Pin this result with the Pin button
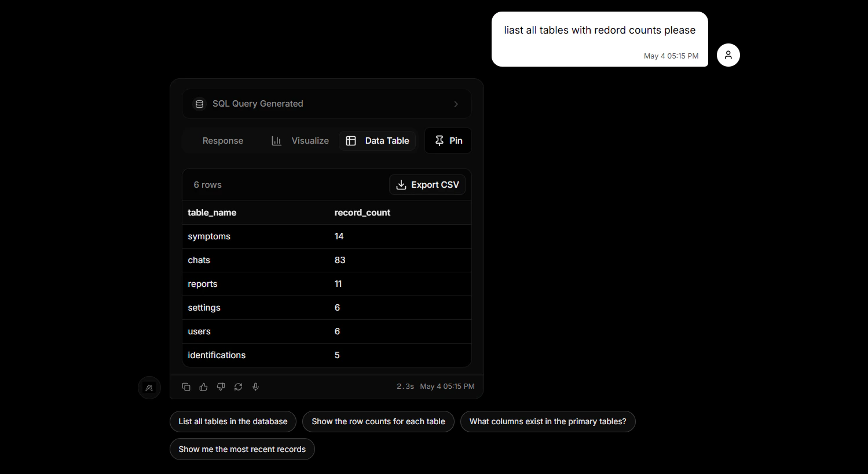The width and height of the screenshot is (868, 474). coord(448,141)
